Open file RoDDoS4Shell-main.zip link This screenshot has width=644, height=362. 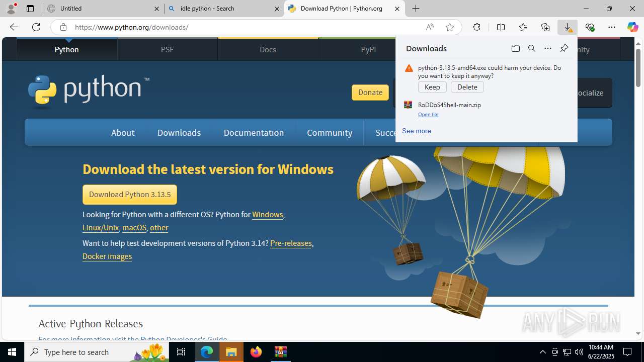[x=428, y=115]
